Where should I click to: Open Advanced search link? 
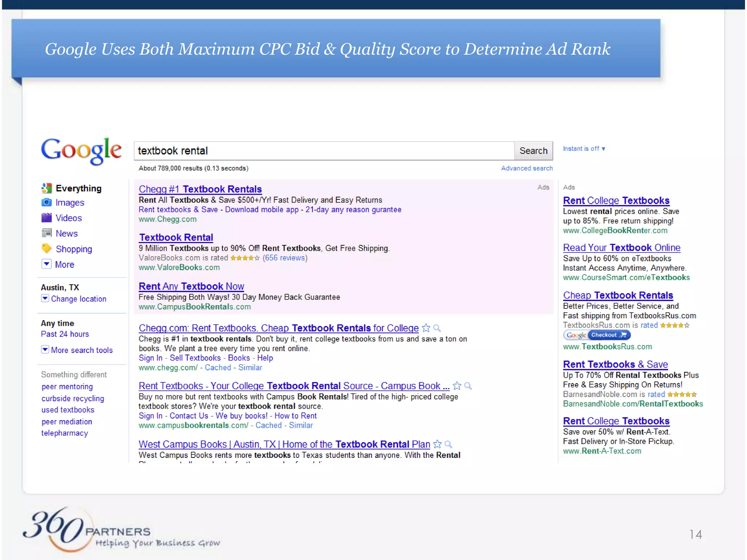pyautogui.click(x=527, y=168)
